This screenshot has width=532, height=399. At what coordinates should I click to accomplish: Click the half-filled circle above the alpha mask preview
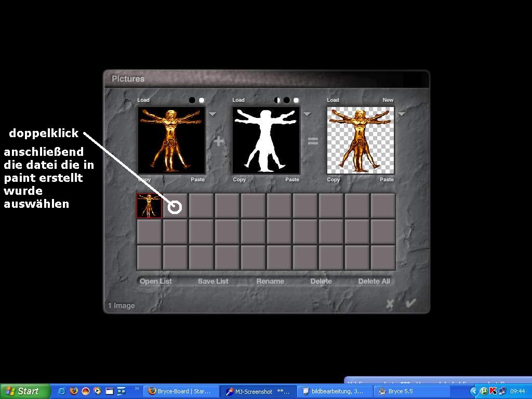tap(277, 100)
